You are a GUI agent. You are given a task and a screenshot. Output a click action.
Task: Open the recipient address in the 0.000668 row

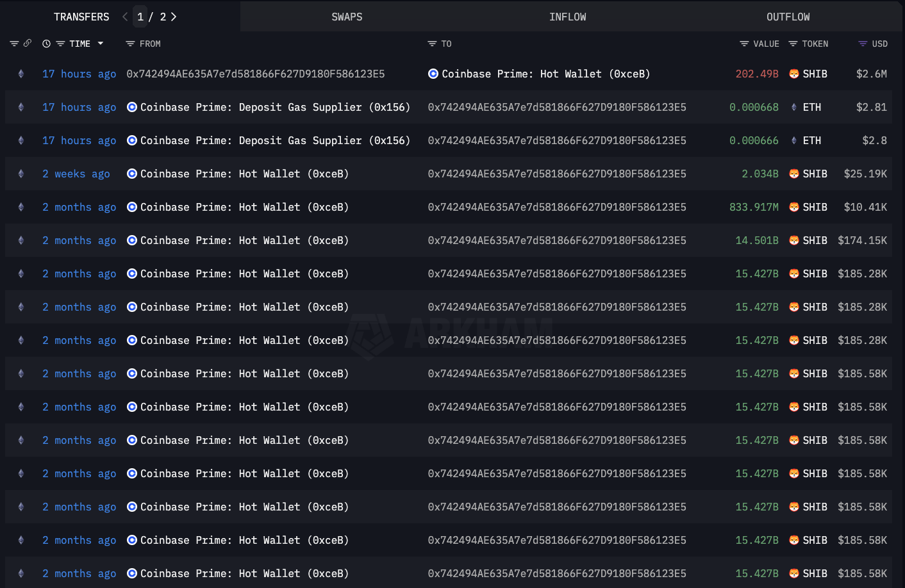coord(557,107)
